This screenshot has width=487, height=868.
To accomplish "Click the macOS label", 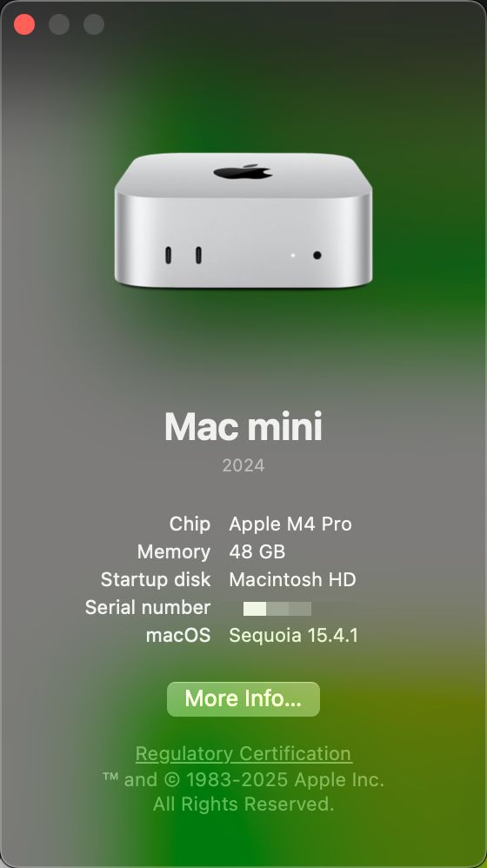I will point(178,635).
